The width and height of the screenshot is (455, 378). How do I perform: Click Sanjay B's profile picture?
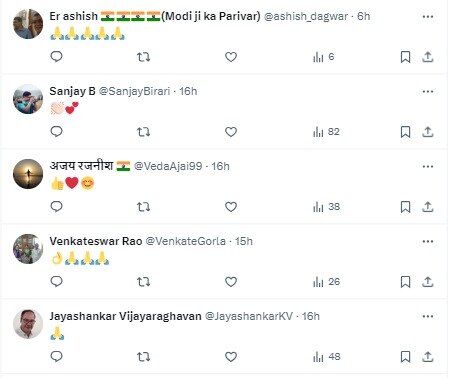(x=28, y=99)
